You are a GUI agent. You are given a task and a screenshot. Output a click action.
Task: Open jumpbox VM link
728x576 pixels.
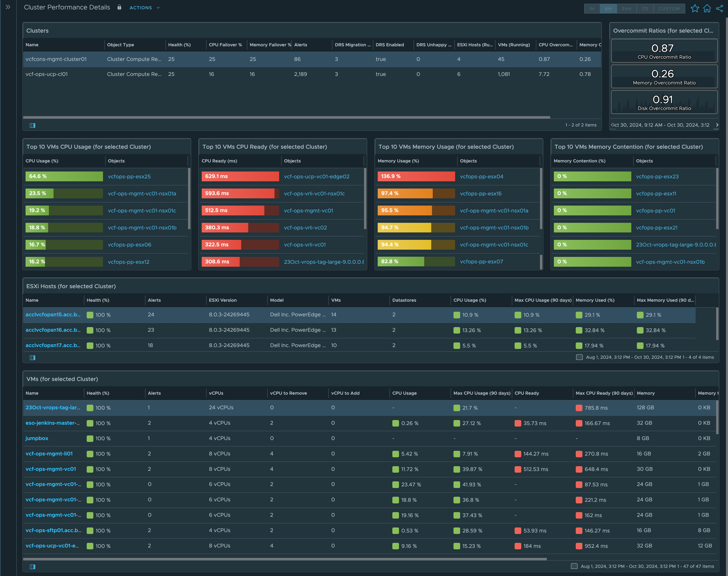pos(37,438)
